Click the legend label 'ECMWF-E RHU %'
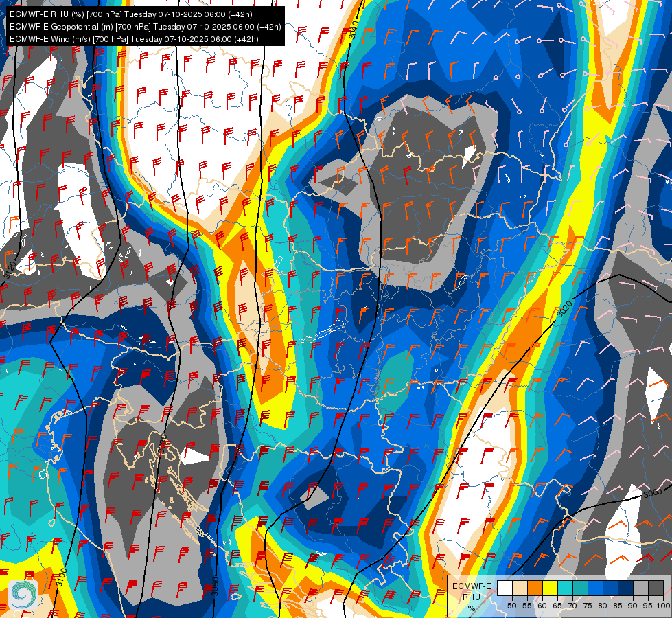Image resolution: width=672 pixels, height=618 pixels. pyautogui.click(x=472, y=597)
